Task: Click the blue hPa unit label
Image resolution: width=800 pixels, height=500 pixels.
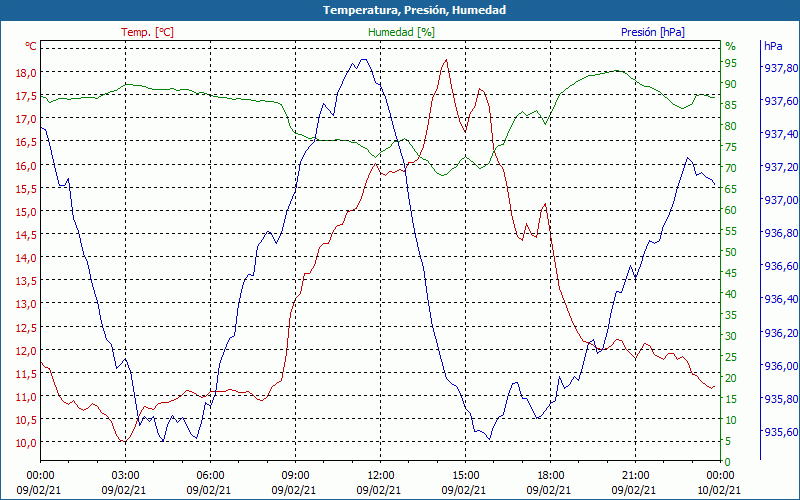Action: [773, 46]
